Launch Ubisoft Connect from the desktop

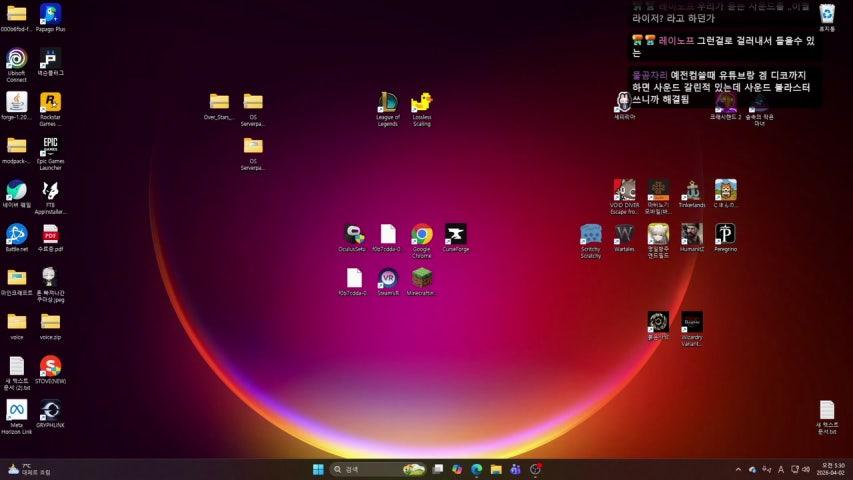pyautogui.click(x=16, y=59)
